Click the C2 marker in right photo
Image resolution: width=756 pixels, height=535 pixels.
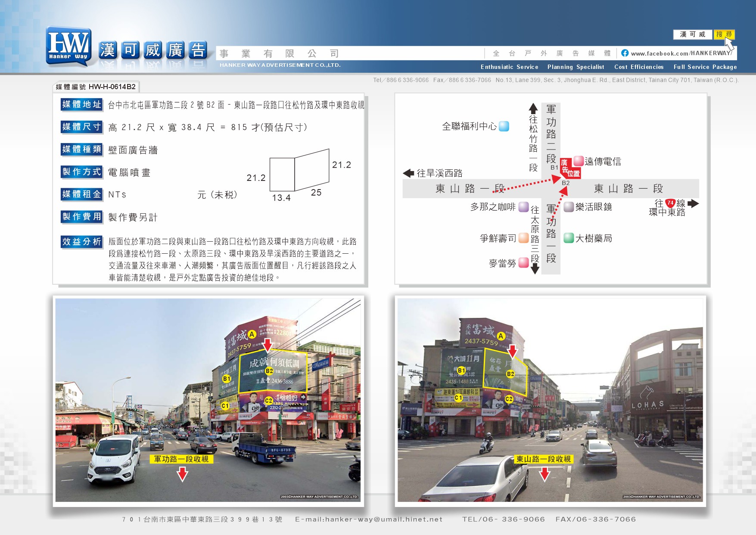509,399
